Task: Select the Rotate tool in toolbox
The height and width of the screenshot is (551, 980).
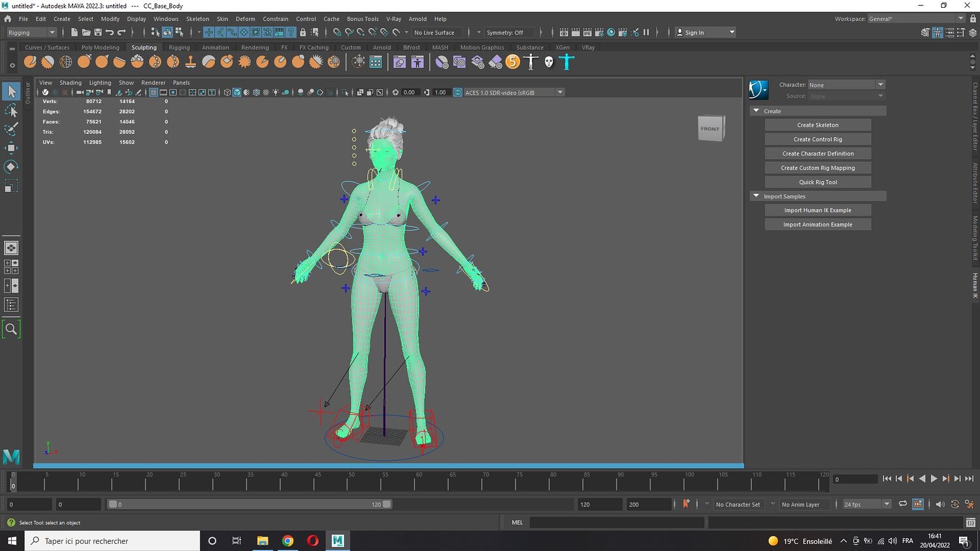Action: click(11, 167)
